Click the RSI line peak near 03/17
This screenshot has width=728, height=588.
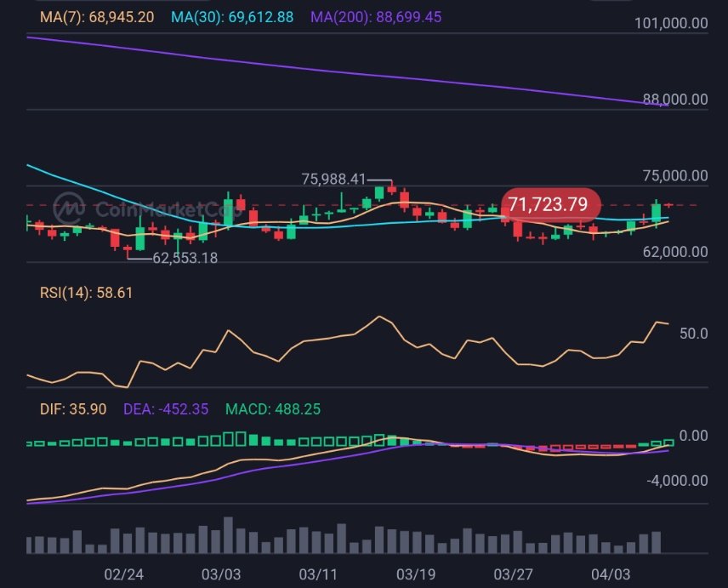click(x=380, y=317)
